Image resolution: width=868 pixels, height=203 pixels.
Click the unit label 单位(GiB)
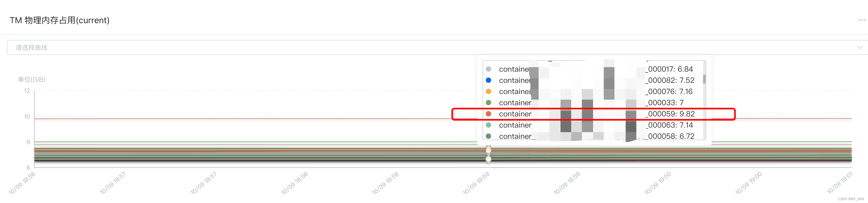pyautogui.click(x=32, y=79)
